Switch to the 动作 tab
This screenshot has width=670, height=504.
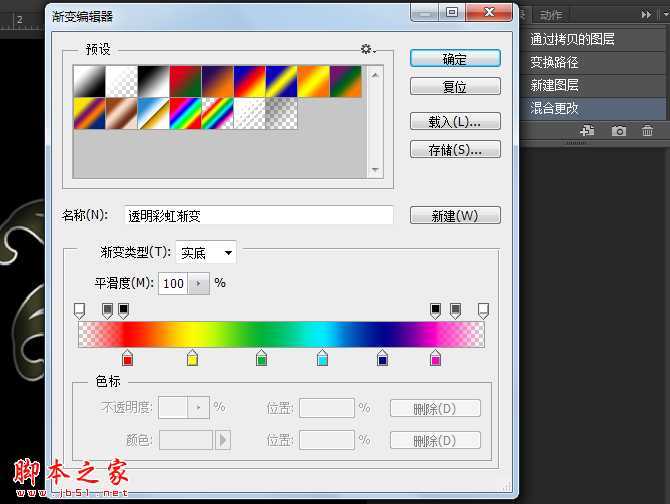tap(551, 14)
